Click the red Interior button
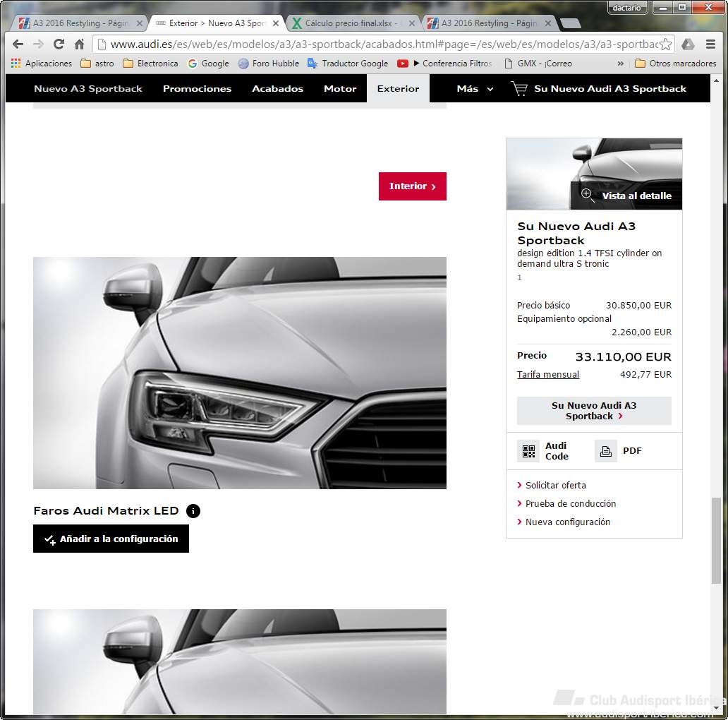This screenshot has height=720, width=728. [413, 186]
